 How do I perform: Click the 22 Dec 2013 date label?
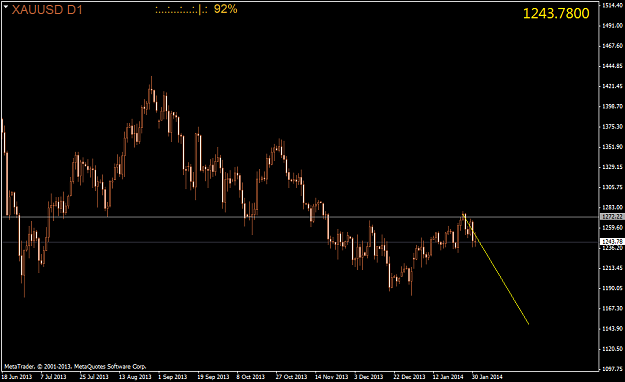click(409, 376)
